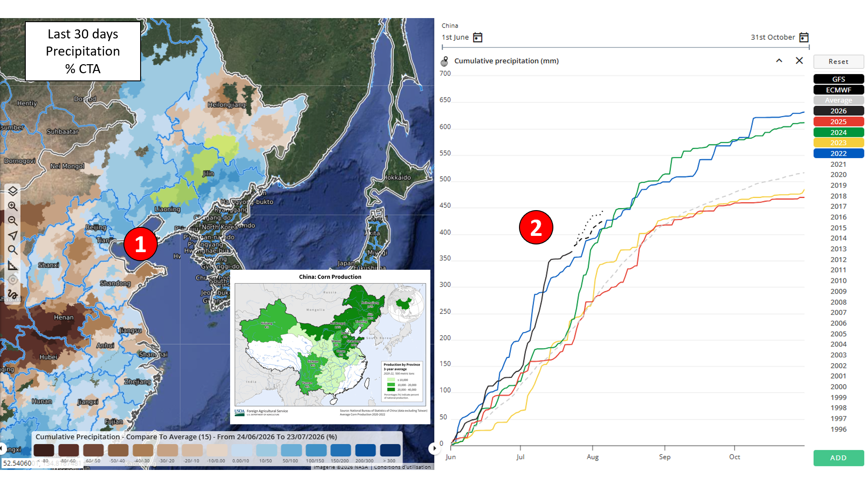Select the freehand draw tool
Screen dimensions: 868x488
click(13, 294)
